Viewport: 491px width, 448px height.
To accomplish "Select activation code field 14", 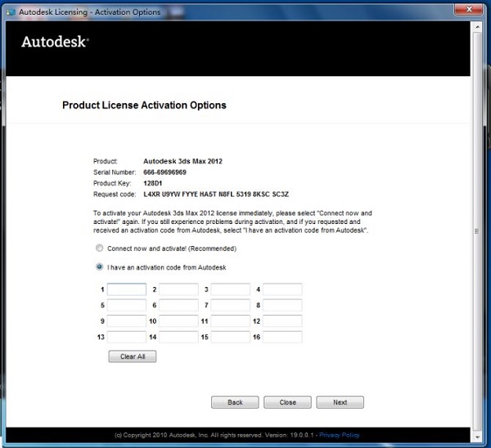I will [178, 337].
